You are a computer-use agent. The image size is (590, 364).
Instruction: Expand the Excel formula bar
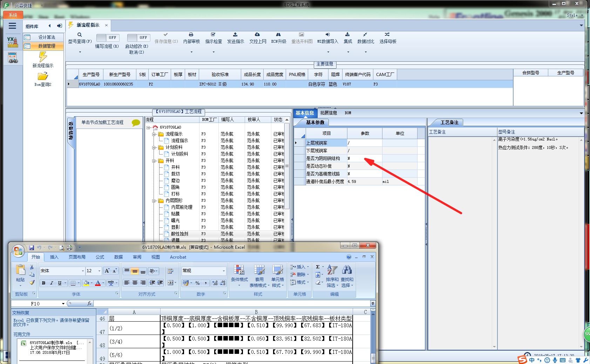point(372,303)
